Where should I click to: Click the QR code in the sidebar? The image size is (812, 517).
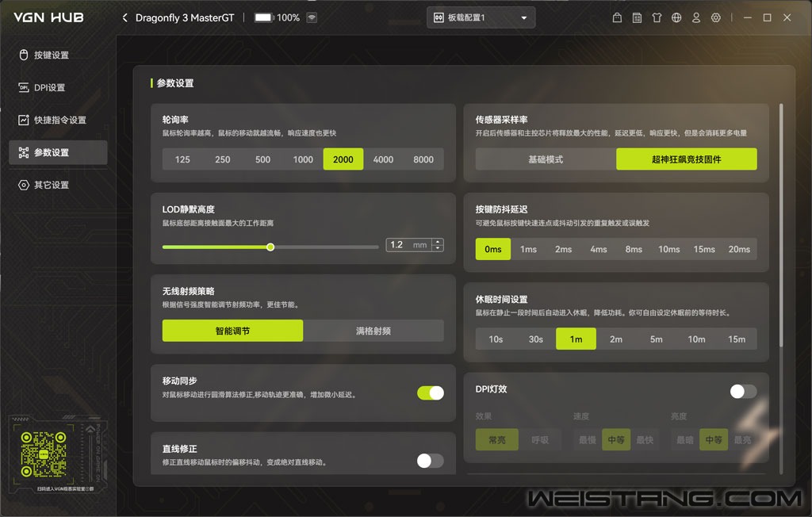(x=44, y=454)
